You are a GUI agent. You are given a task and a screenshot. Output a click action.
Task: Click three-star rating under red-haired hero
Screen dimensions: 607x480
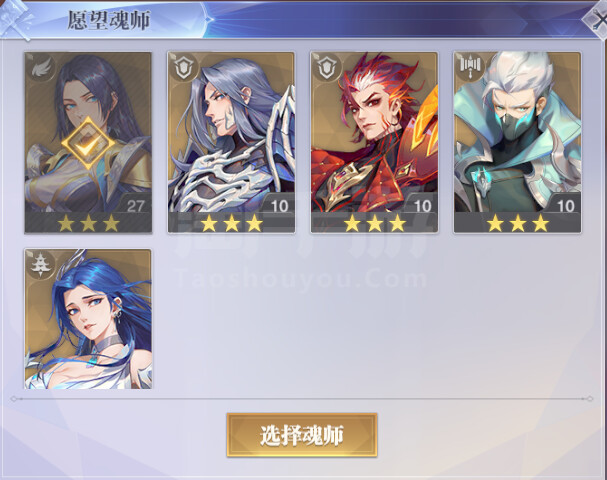pos(374,223)
